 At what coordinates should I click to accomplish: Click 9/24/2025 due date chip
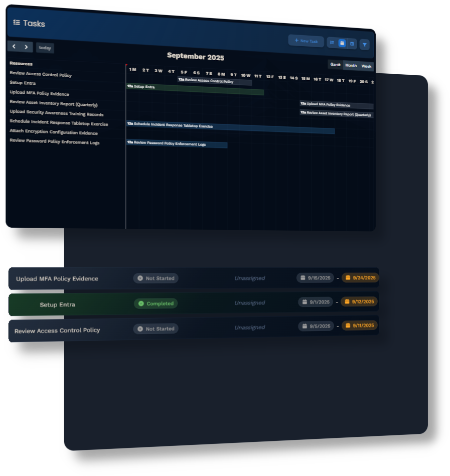click(x=360, y=277)
